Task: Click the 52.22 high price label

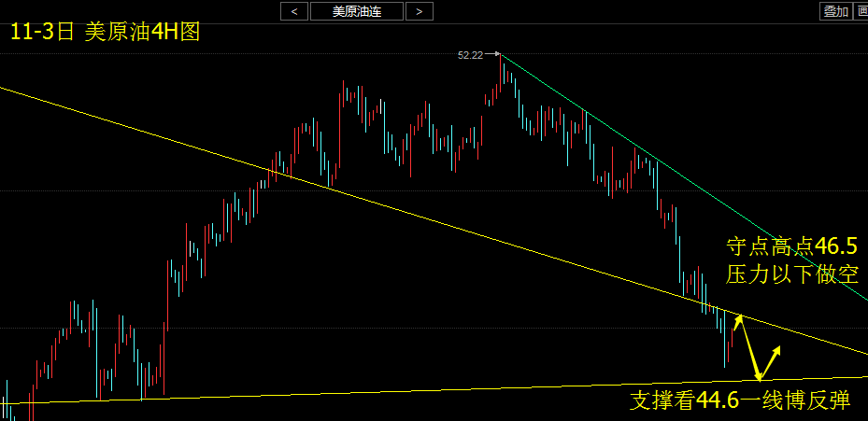Action: point(470,55)
